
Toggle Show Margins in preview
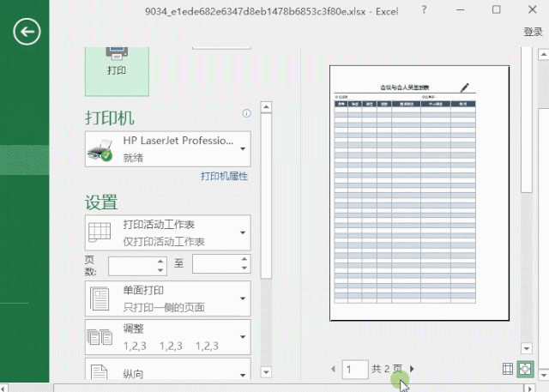coord(508,369)
